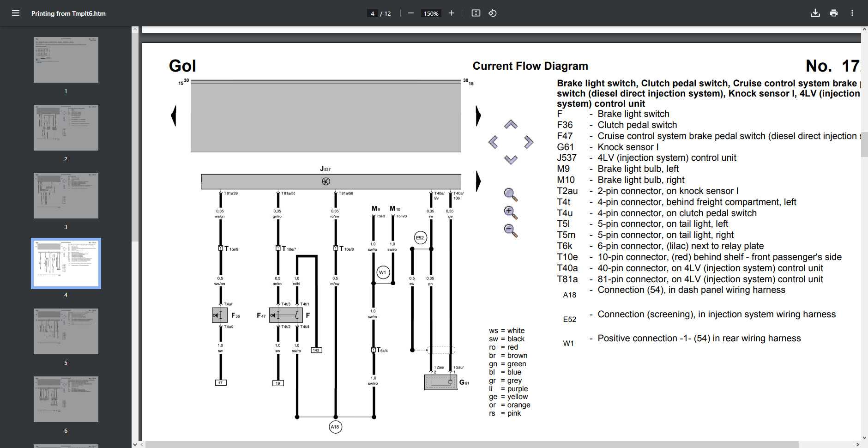Click 'Positive connection -1- (54)' legend entry
This screenshot has width=868, height=448.
click(x=699, y=338)
